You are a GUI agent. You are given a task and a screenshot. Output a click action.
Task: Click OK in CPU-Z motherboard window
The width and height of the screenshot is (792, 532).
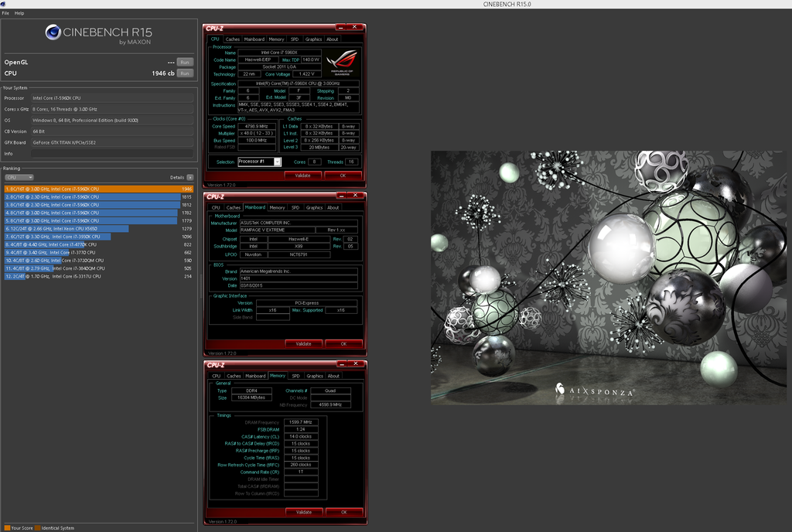pyautogui.click(x=344, y=344)
